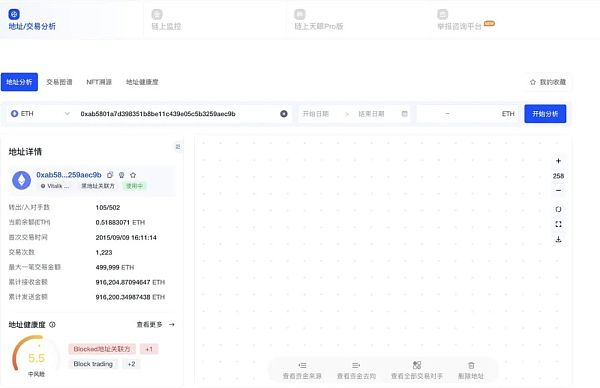
Task: Click the first transaction time 2015/09/09 16:11:14
Action: tap(126, 238)
